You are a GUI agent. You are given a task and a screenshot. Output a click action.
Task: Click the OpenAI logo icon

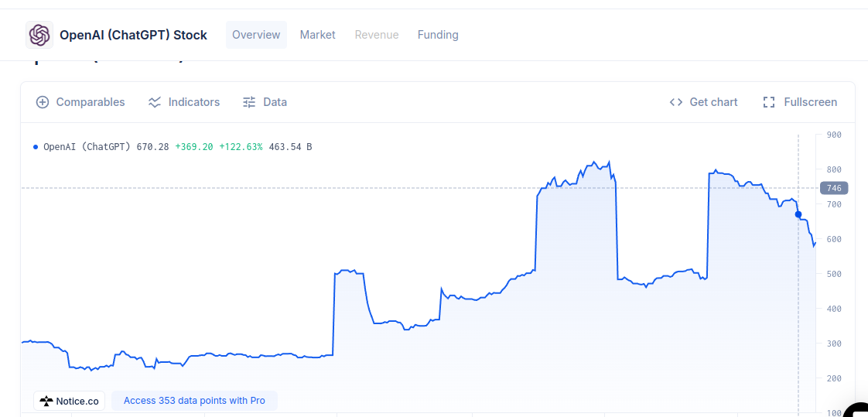click(x=39, y=35)
